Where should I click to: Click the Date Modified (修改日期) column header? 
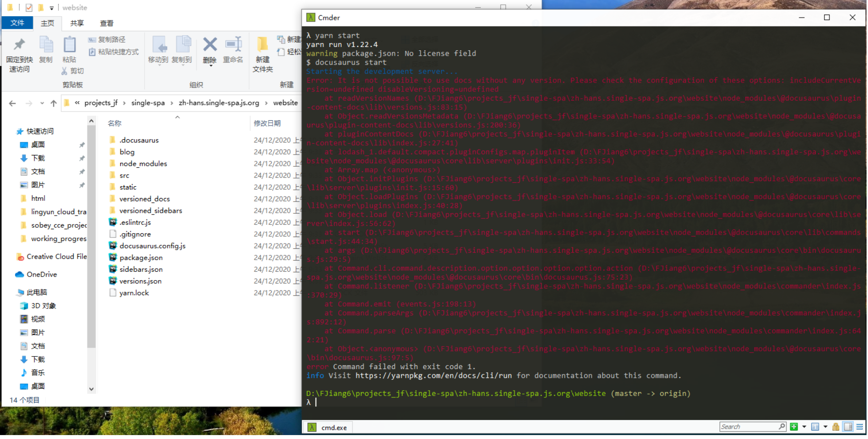click(x=267, y=124)
